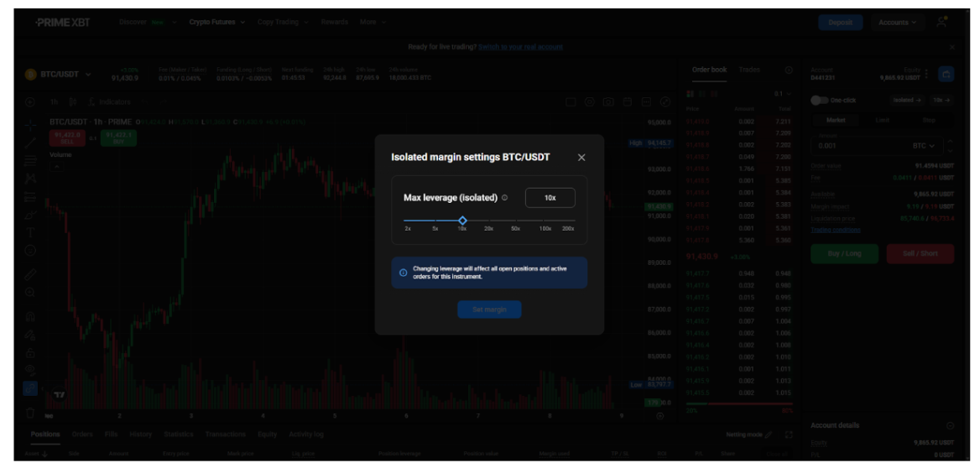The width and height of the screenshot is (980, 468).
Task: Open the Accounts dropdown
Action: 898,23
